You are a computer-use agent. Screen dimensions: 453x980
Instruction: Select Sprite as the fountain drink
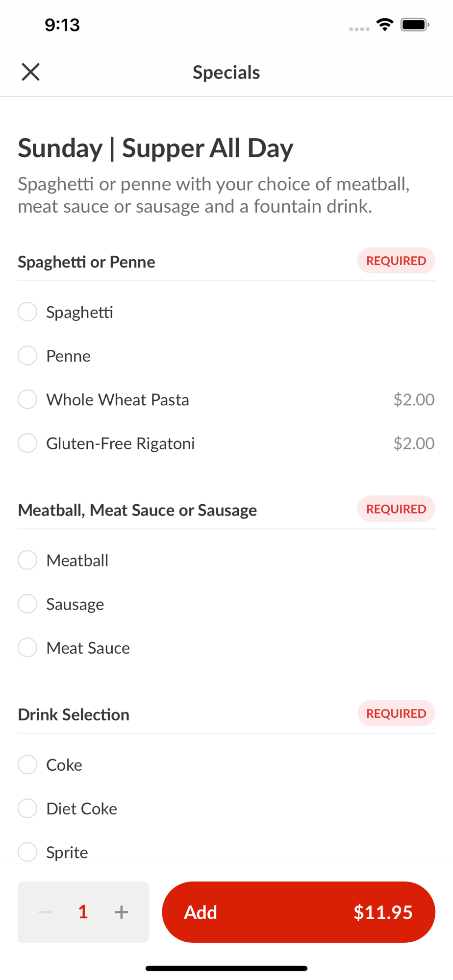[27, 852]
